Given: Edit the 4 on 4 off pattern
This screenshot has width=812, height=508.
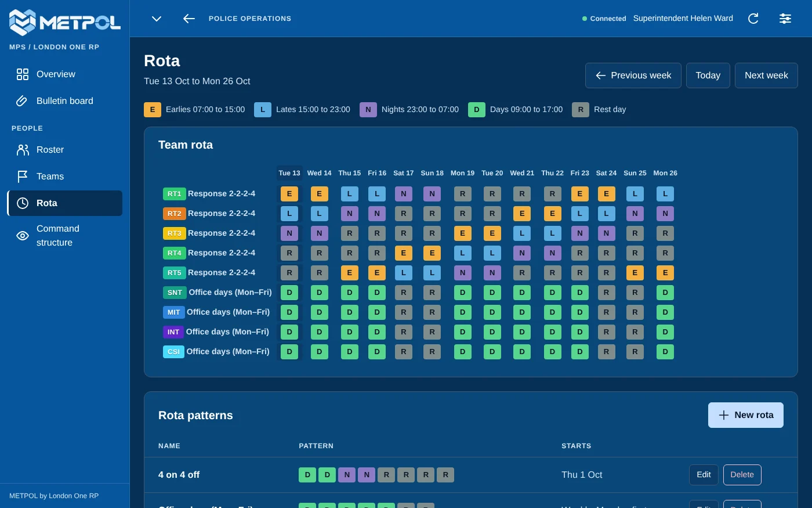Looking at the screenshot, I should point(704,475).
